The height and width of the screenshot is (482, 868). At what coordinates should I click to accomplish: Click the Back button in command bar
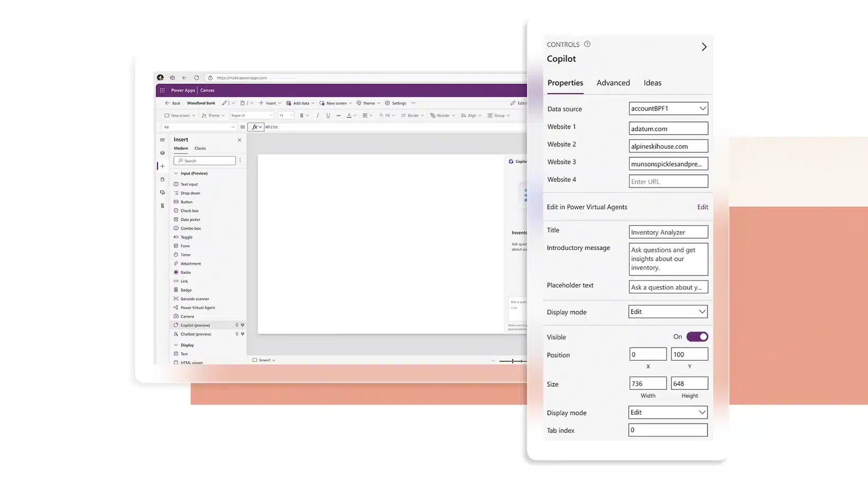(173, 103)
